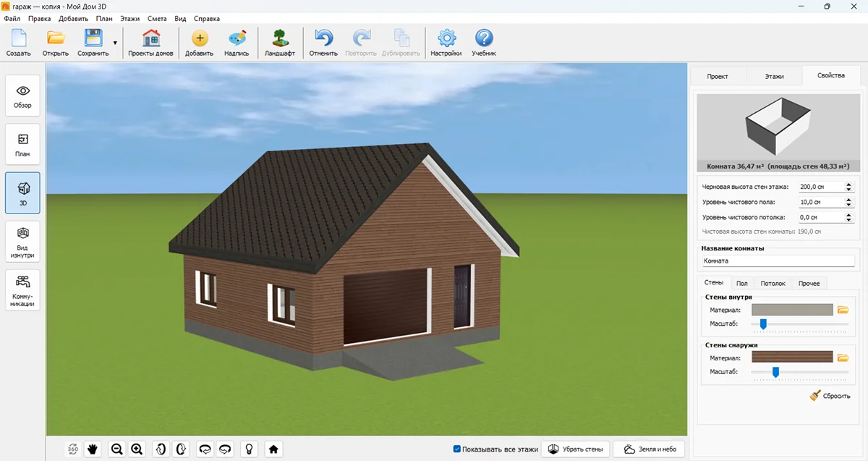
Task: Browse material for Стены внутри
Action: tap(843, 310)
